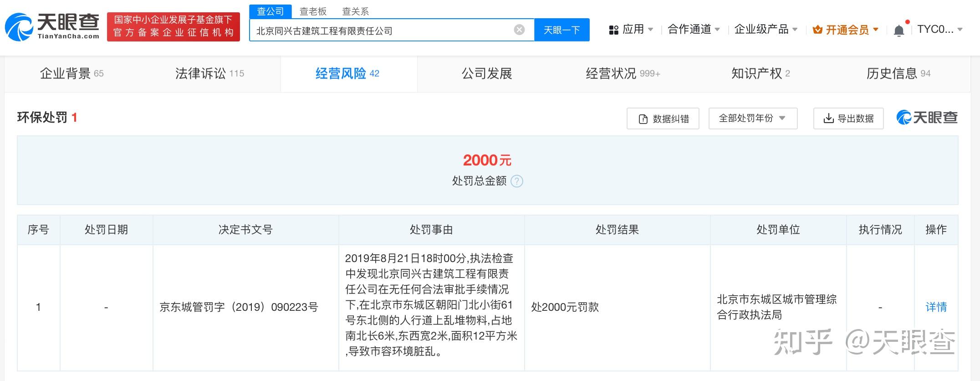Switch to the 查公司 search tab
The height and width of the screenshot is (381, 980).
click(x=271, y=11)
